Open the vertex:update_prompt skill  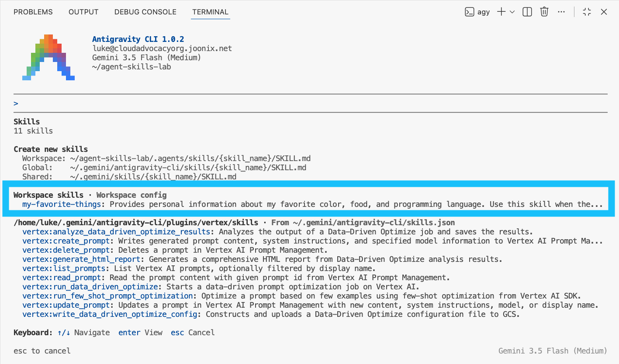pos(66,305)
